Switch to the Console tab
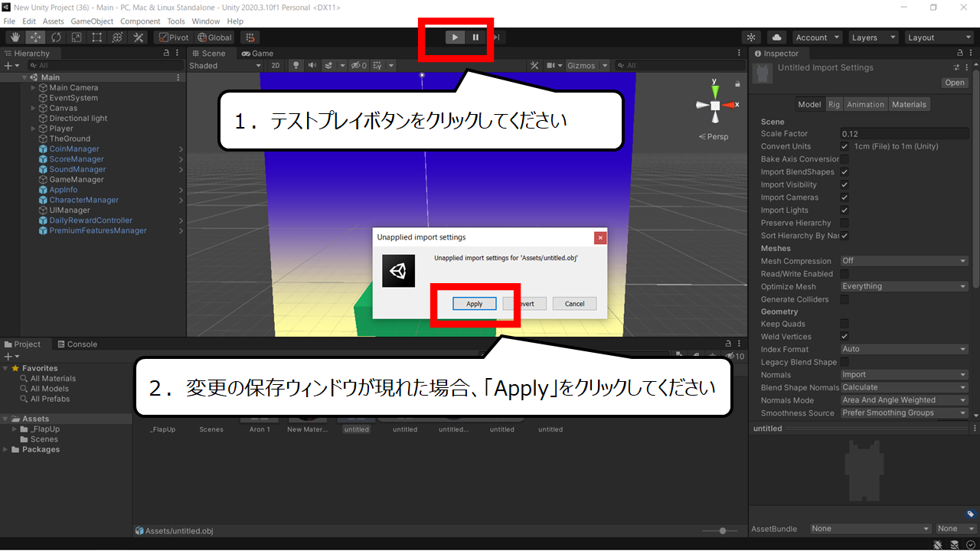Image resolution: width=980 pixels, height=551 pixels. pos(77,344)
